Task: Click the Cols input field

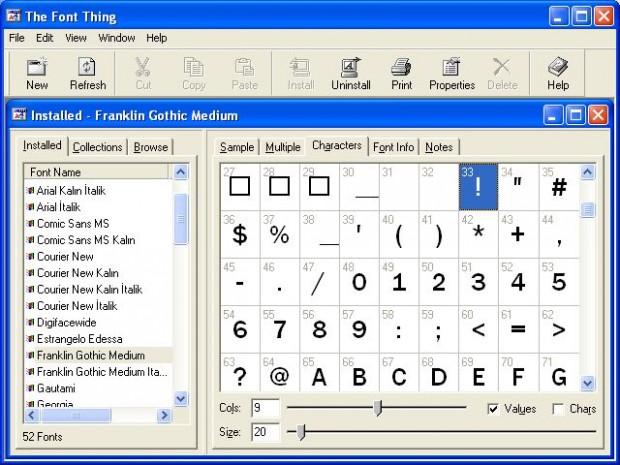Action: pyautogui.click(x=265, y=408)
